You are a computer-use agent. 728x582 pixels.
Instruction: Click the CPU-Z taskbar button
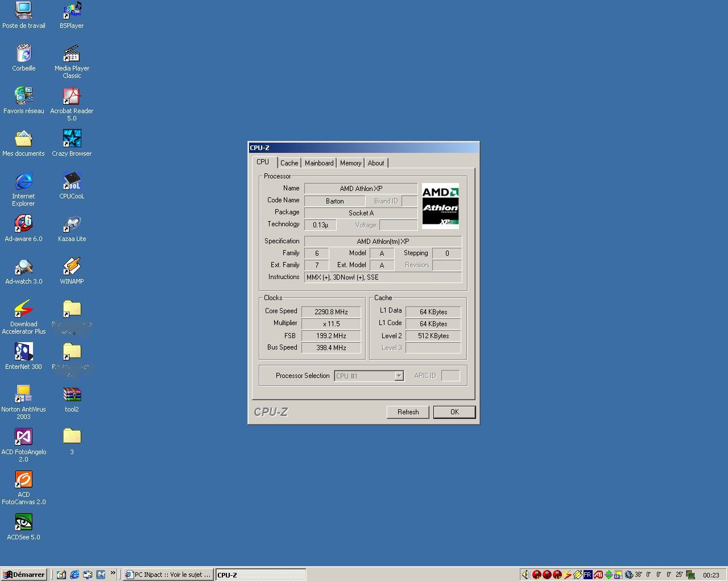pyautogui.click(x=260, y=575)
